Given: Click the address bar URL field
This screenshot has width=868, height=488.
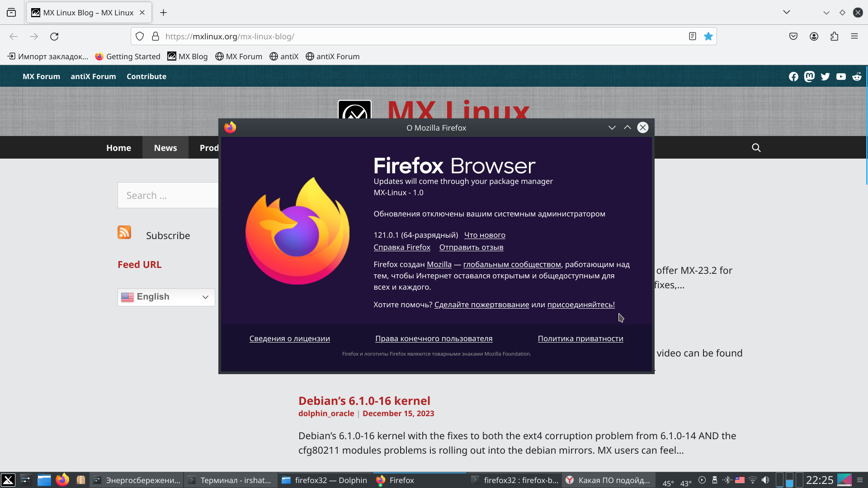Looking at the screenshot, I should (x=423, y=37).
